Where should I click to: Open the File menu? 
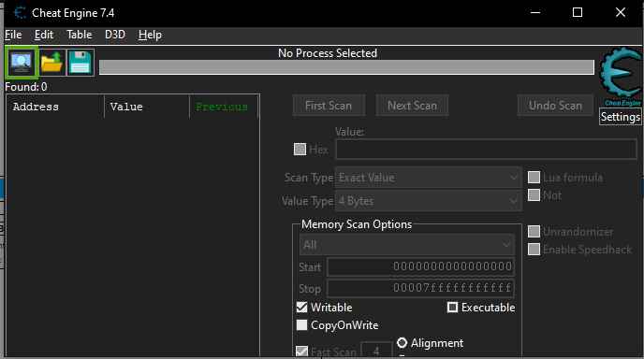13,35
